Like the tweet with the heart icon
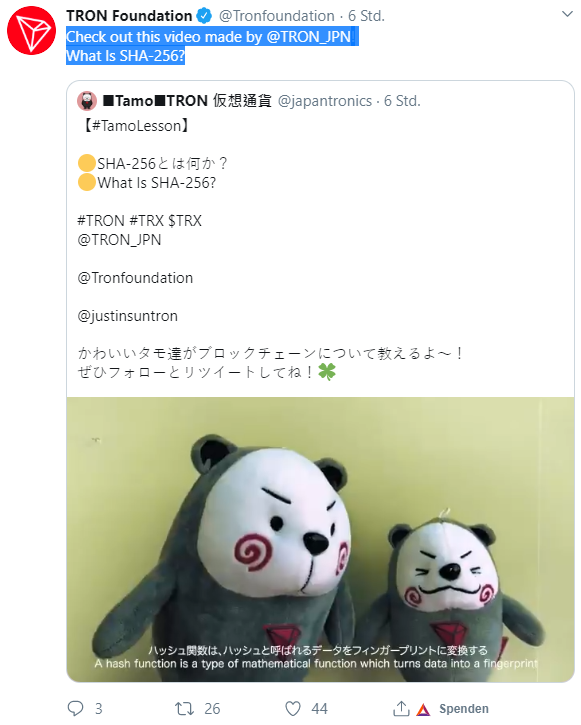Screen dimensions: 581x725 [x=293, y=708]
